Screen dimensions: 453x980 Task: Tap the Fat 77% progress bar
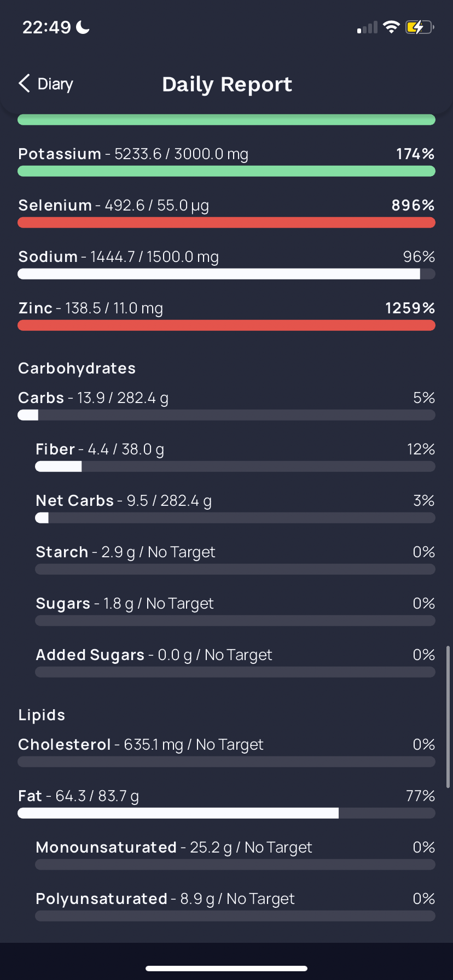(x=226, y=813)
